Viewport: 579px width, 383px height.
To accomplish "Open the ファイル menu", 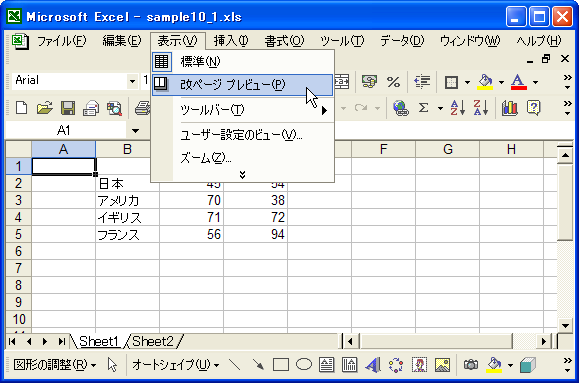I will click(x=62, y=41).
